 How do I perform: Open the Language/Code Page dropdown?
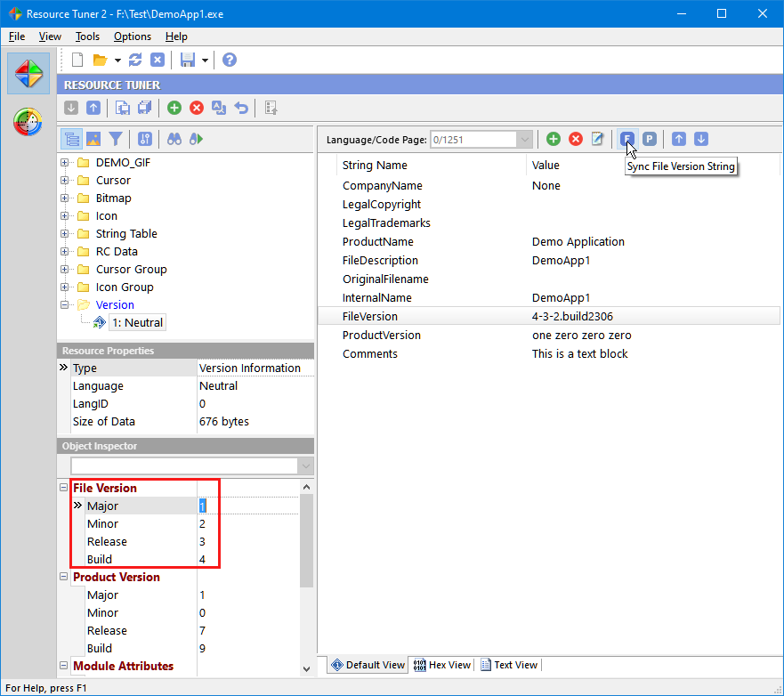525,139
